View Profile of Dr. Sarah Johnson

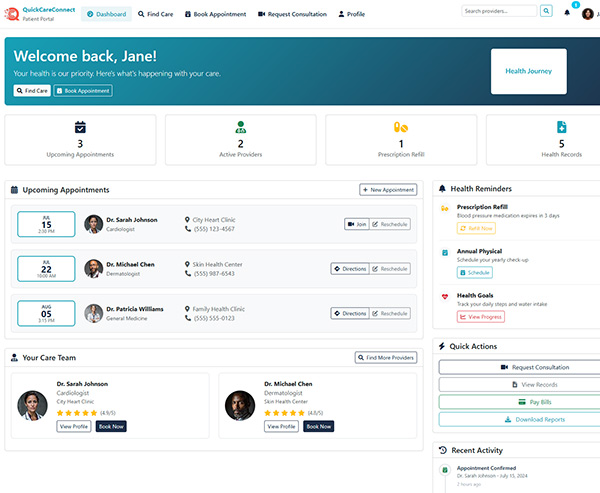74,426
